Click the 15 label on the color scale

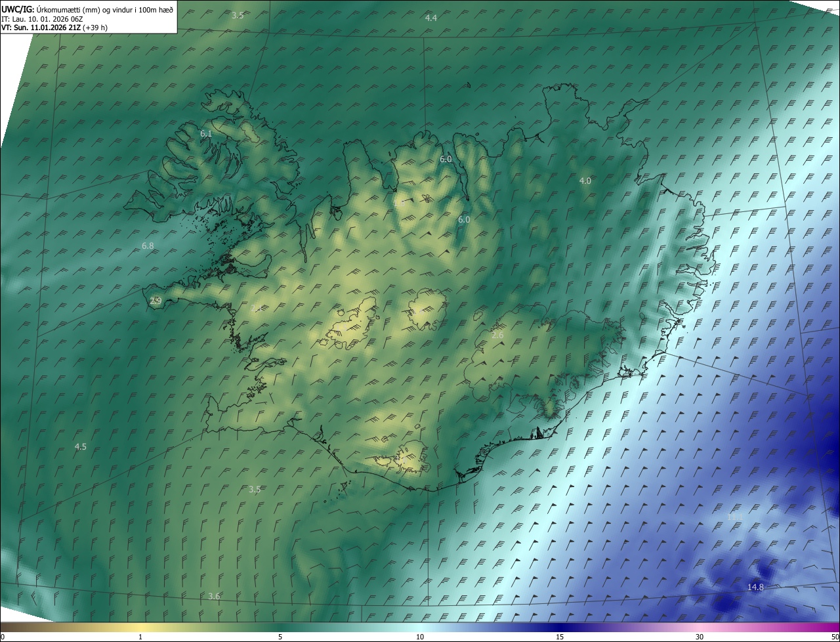560,637
